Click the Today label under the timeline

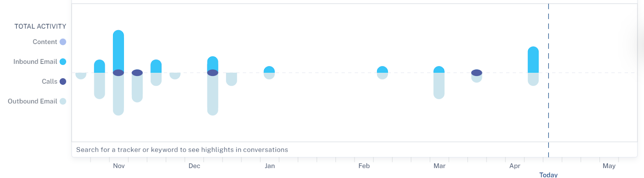[548, 175]
